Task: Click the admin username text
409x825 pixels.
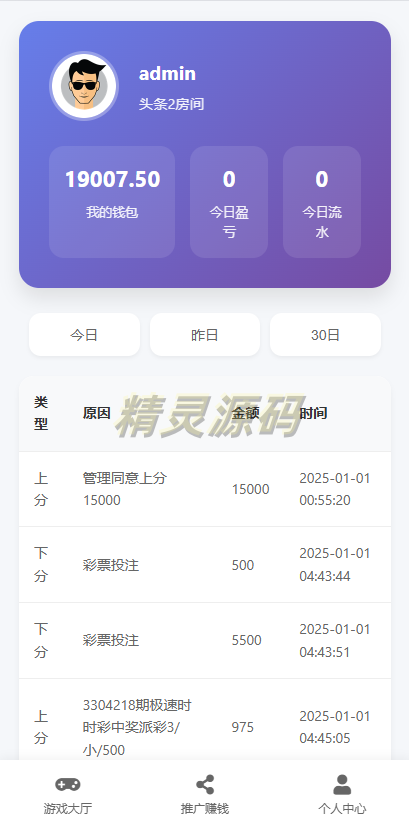Action: click(167, 74)
